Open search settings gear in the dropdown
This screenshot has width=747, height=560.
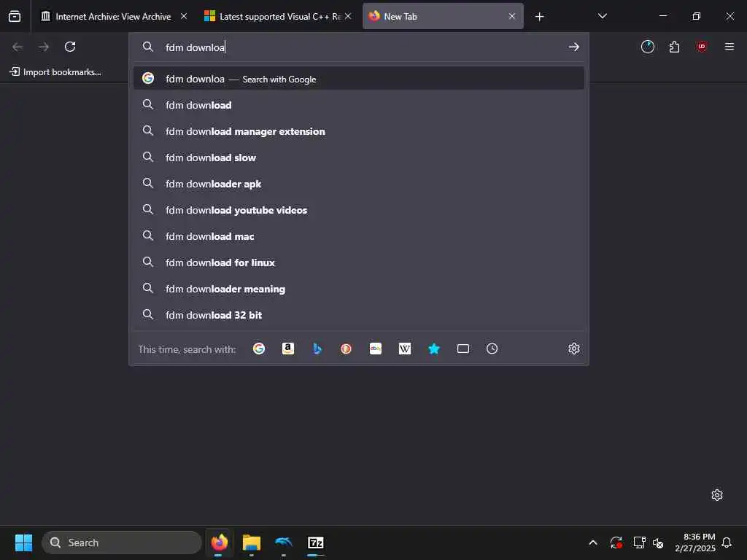tap(573, 349)
